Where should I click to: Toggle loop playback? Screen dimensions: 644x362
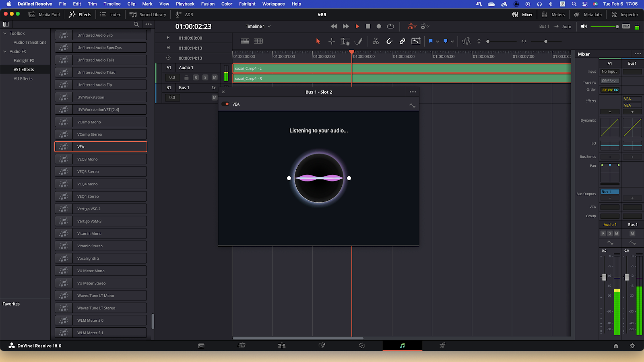click(390, 26)
